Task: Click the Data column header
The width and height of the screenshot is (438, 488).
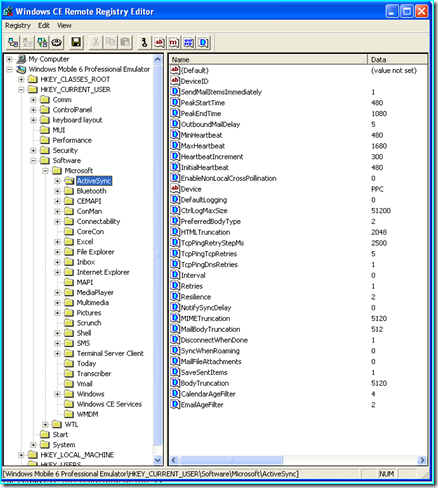Action: tap(397, 59)
